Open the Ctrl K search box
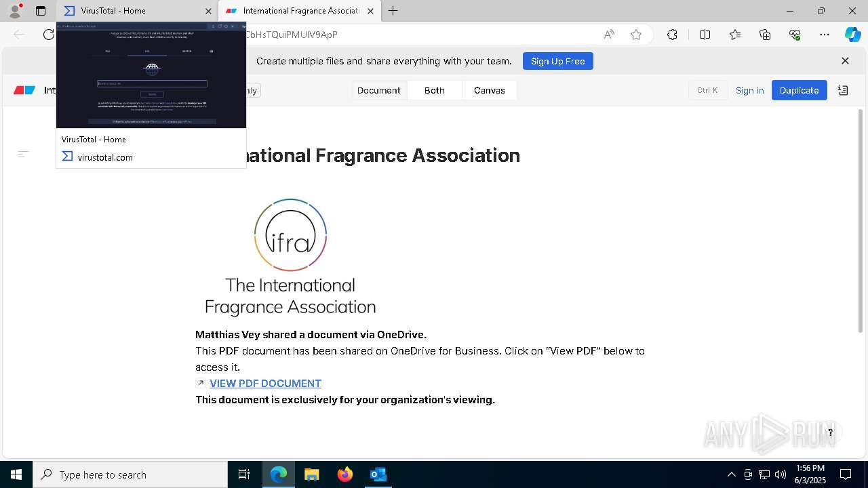The height and width of the screenshot is (488, 868). (707, 90)
